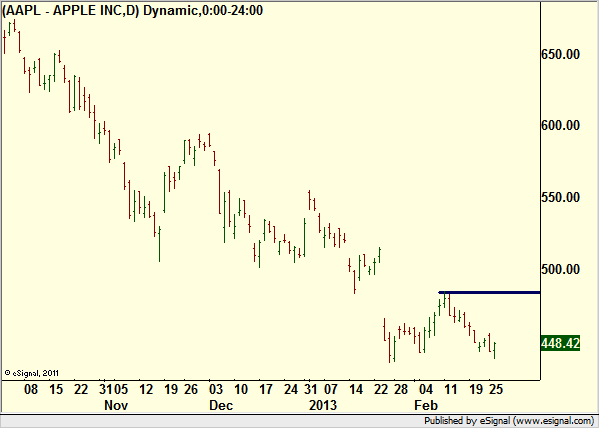The width and height of the screenshot is (599, 428).
Task: Click the 500.00 price axis label
Action: [x=560, y=269]
